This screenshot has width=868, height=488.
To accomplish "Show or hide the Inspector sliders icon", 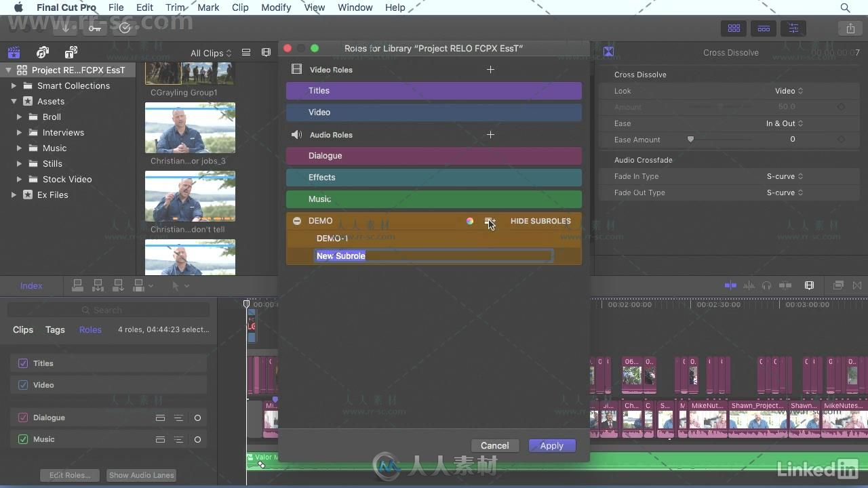I will tap(793, 28).
